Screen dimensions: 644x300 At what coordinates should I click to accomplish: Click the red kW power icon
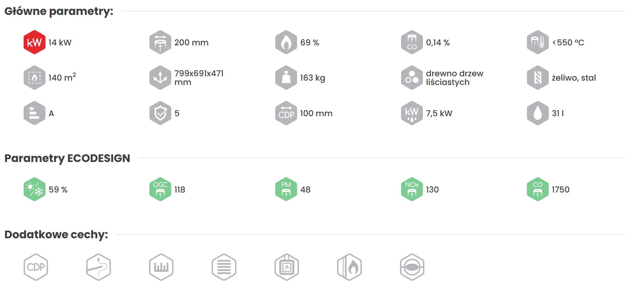tap(35, 42)
